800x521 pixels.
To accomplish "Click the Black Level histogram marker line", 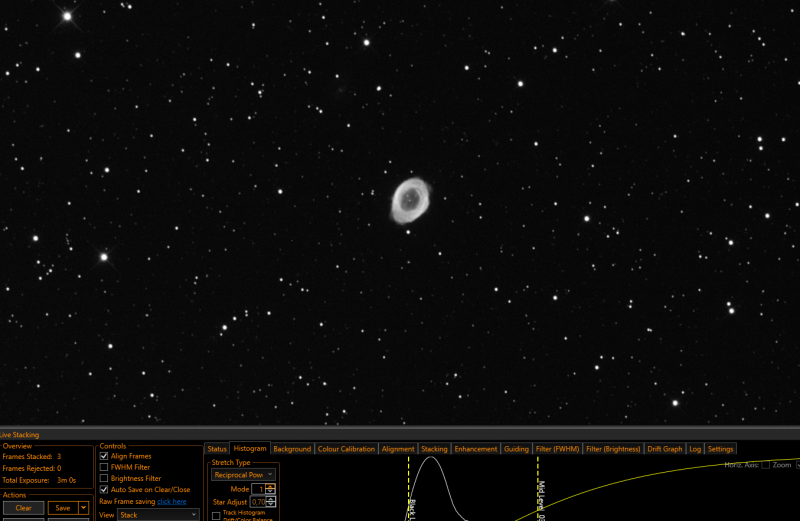I will click(409, 488).
